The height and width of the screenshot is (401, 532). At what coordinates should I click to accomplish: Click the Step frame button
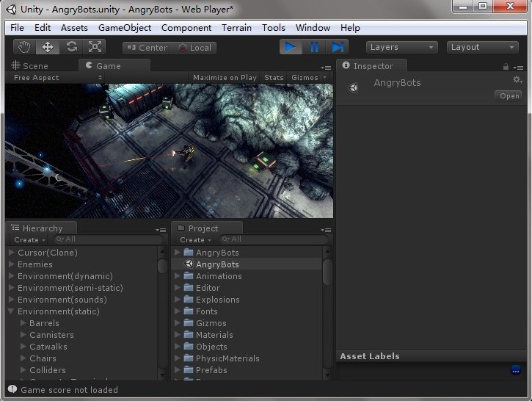(338, 47)
